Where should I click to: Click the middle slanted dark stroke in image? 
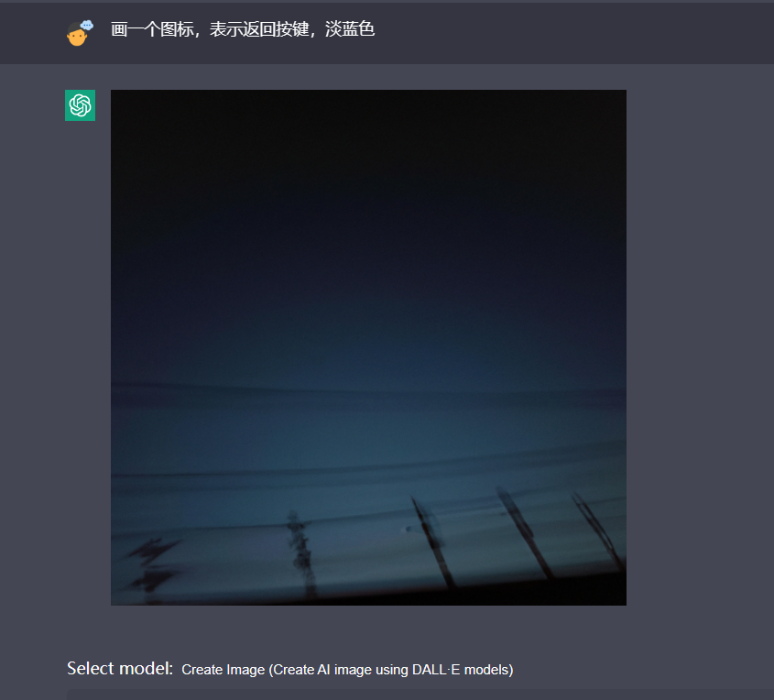[x=523, y=532]
